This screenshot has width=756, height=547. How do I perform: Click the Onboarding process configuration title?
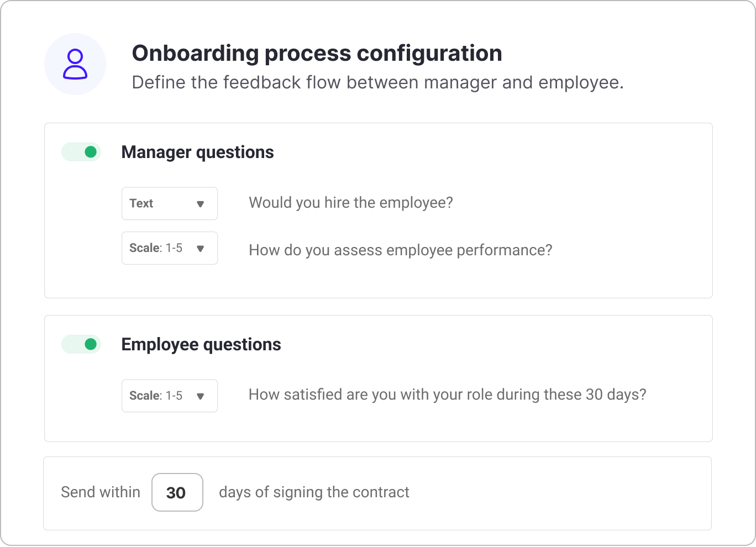point(317,54)
